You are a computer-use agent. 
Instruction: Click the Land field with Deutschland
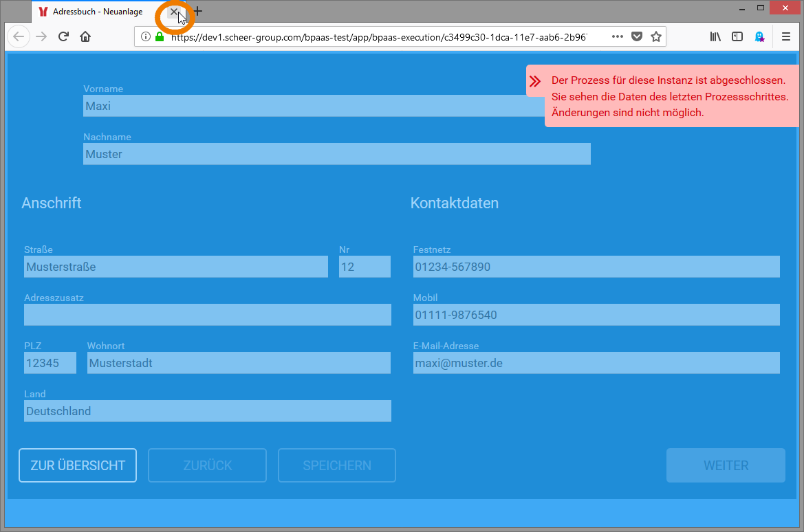tap(208, 412)
